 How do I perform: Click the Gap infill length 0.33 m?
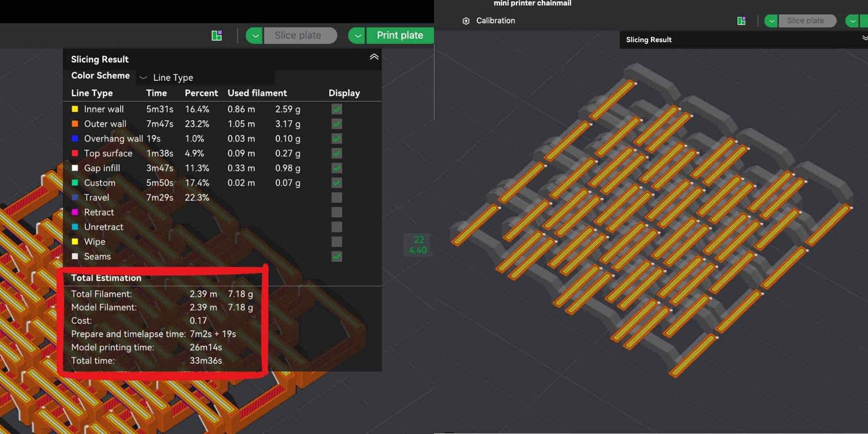click(241, 168)
